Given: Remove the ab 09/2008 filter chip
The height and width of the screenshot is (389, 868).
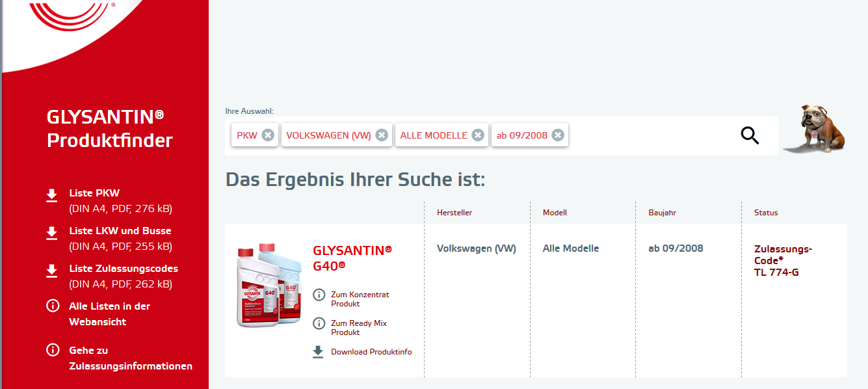Looking at the screenshot, I should pyautogui.click(x=558, y=135).
